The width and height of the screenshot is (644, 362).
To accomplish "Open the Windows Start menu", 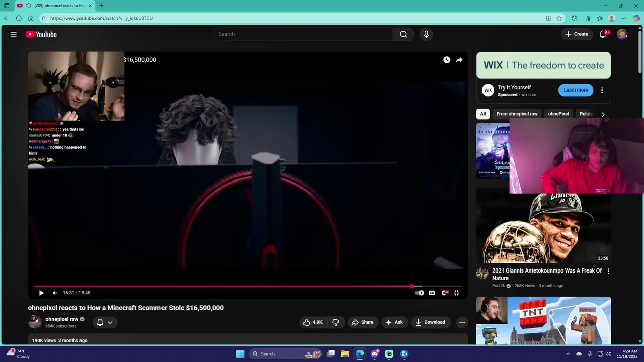I will (x=240, y=354).
